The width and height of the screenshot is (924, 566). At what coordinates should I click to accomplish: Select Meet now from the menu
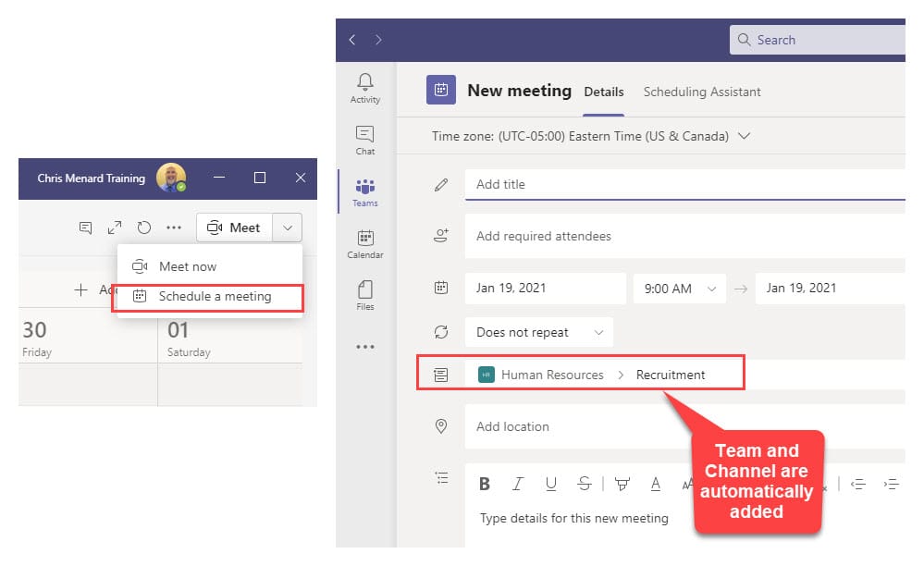pos(188,266)
